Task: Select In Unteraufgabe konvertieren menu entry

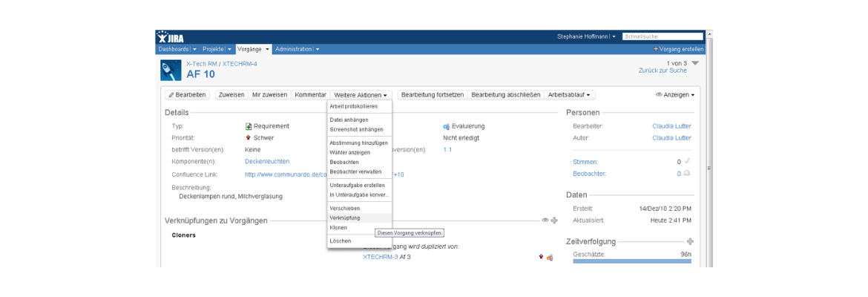Action: point(360,195)
